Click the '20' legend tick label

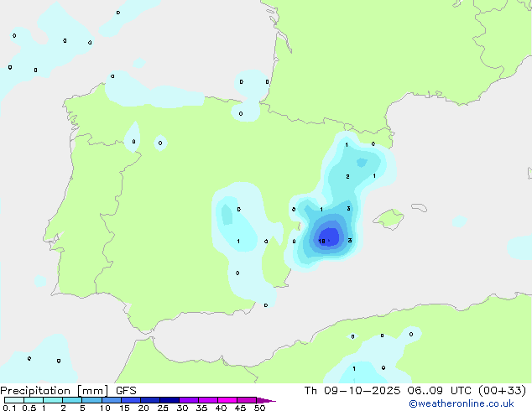(x=143, y=408)
